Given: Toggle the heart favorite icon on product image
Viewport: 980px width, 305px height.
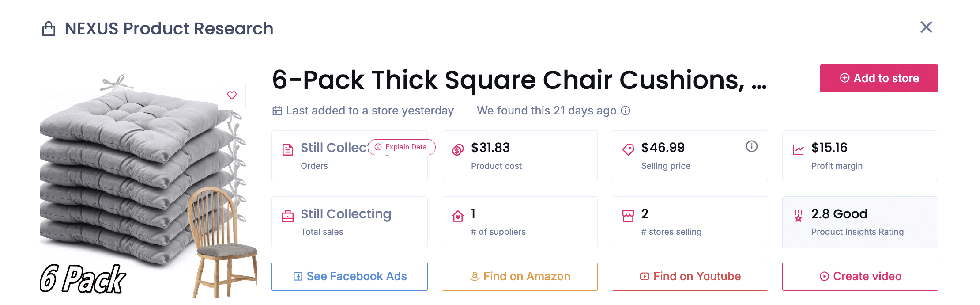Looking at the screenshot, I should pos(232,95).
